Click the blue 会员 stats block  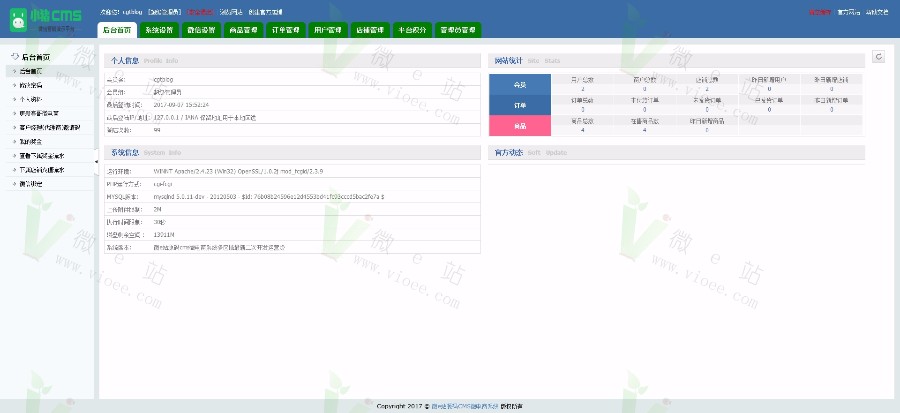(520, 84)
